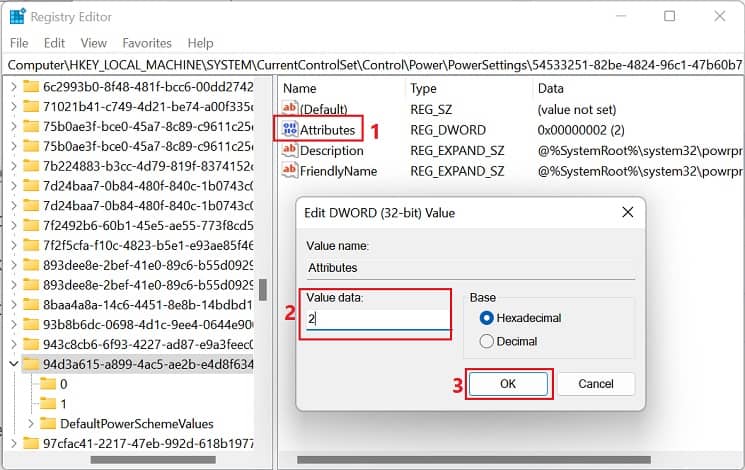Click the (value not set) data cell

pyautogui.click(x=577, y=109)
